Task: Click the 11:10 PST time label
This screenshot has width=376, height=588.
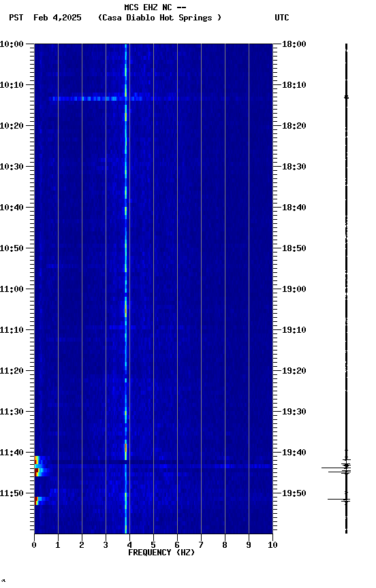Action: point(12,330)
